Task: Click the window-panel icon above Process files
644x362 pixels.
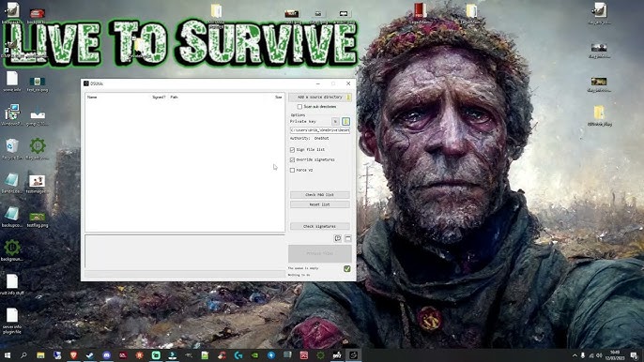Action: click(x=348, y=238)
